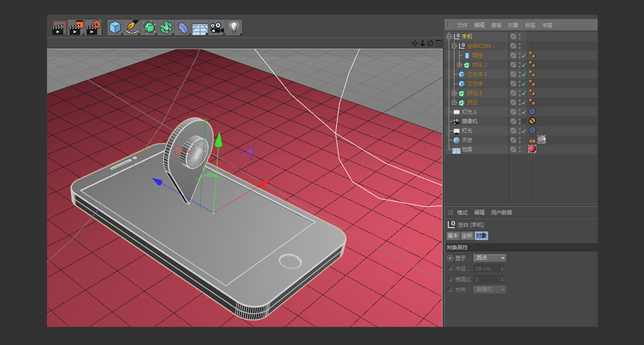Click the 显示 parameter radio circle
Image resolution: width=644 pixels, height=345 pixels.
[x=449, y=258]
